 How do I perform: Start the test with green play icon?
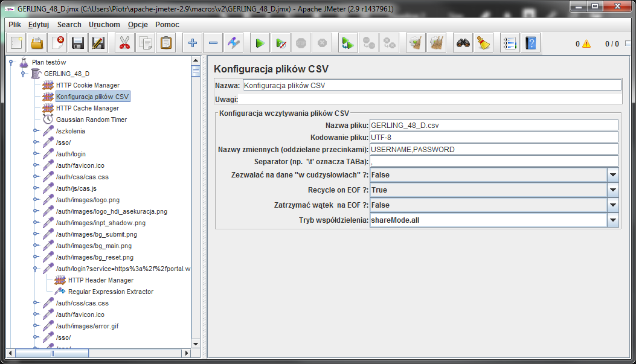tap(260, 43)
